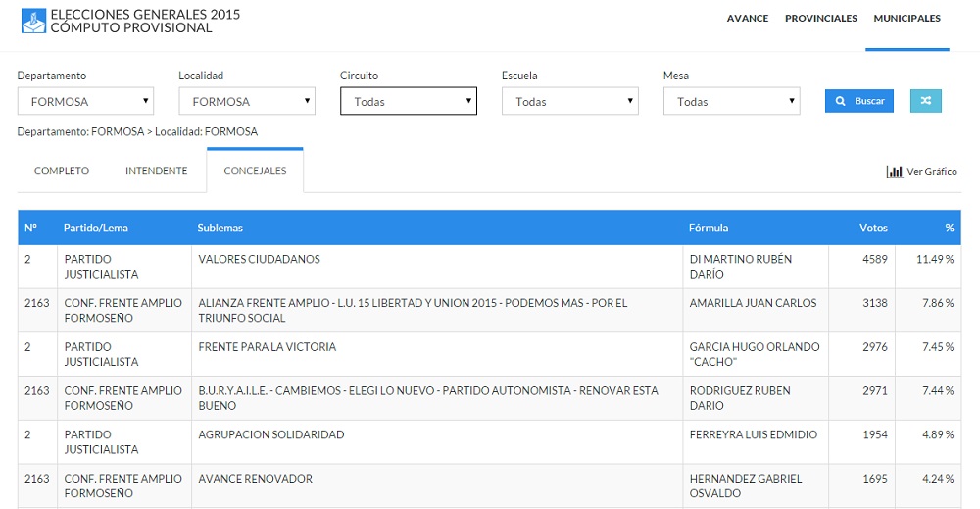
Task: Expand the Circuito dropdown
Action: (x=408, y=101)
